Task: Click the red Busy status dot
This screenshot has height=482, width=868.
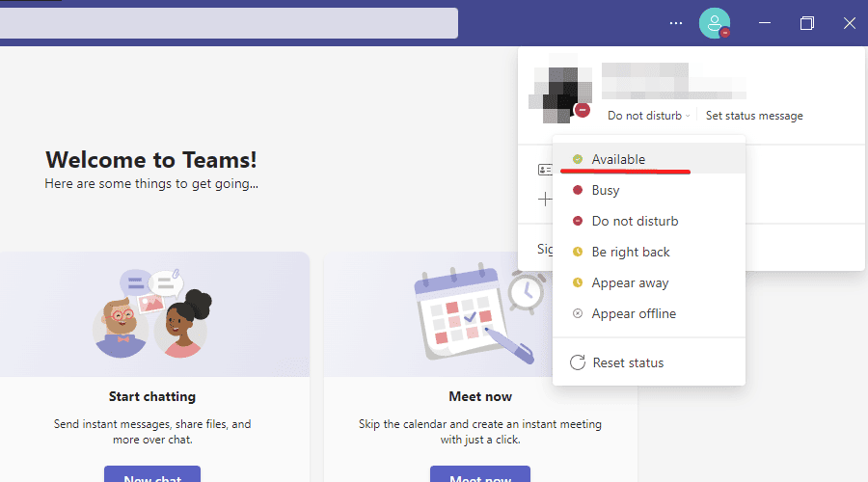Action: pos(578,190)
